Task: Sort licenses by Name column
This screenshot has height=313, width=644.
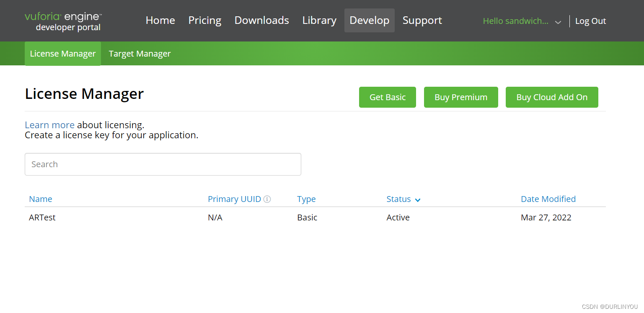Action: point(41,199)
